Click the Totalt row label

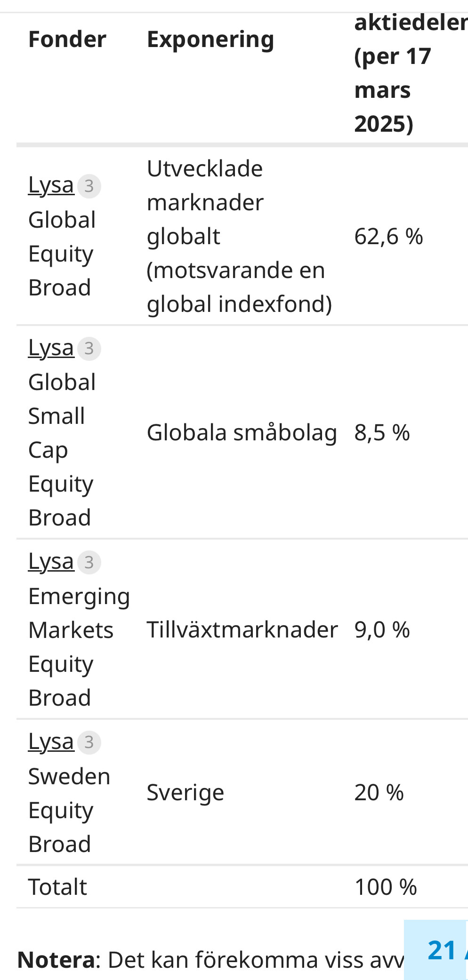pos(57,887)
